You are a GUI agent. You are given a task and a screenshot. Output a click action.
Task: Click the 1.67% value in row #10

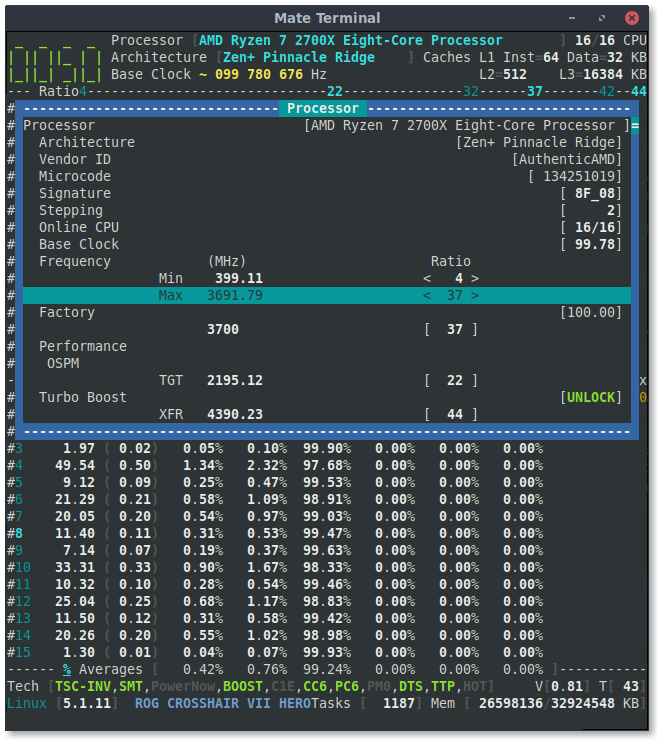tap(267, 567)
